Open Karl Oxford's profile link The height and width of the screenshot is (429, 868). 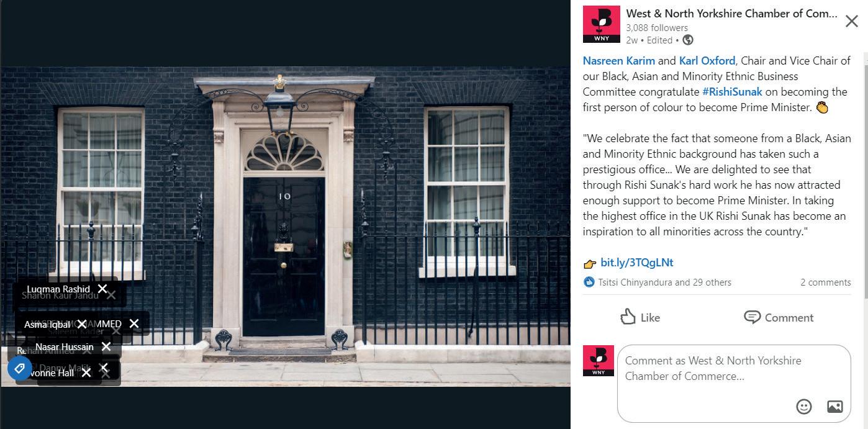(x=707, y=61)
